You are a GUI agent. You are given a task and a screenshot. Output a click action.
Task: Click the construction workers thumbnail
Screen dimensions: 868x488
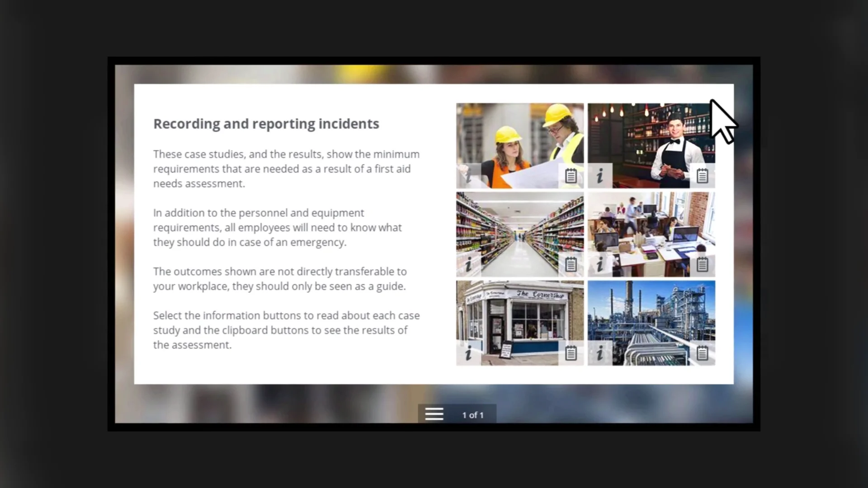pos(519,136)
